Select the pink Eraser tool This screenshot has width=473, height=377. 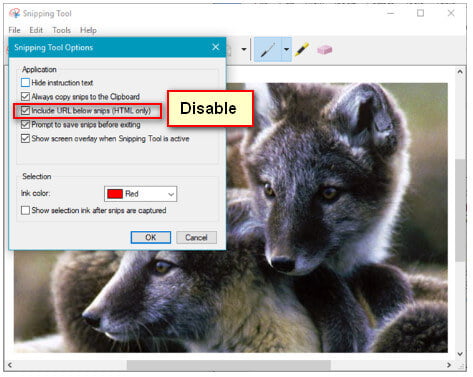[324, 50]
